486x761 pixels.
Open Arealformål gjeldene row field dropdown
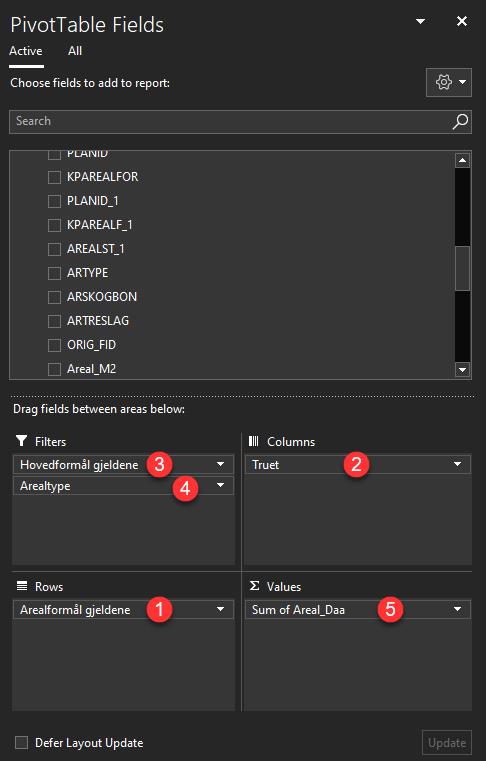pyautogui.click(x=220, y=609)
